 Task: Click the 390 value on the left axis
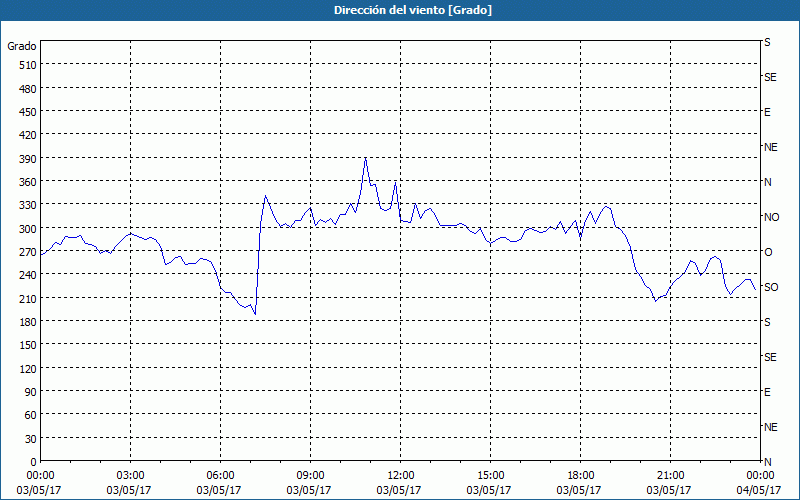coord(28,159)
